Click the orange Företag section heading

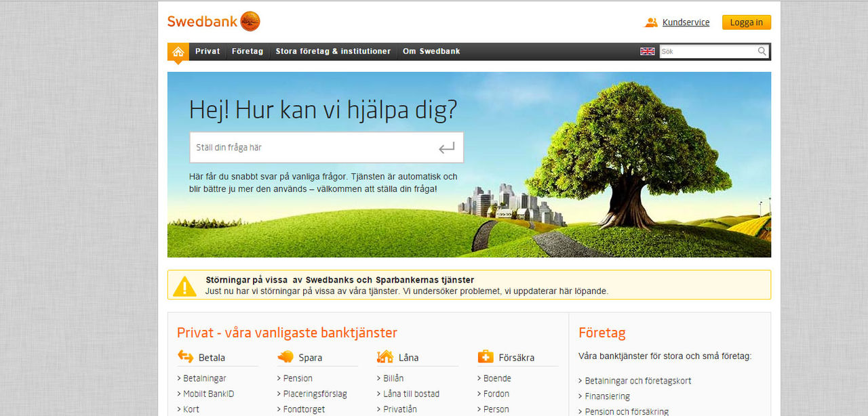click(x=602, y=333)
